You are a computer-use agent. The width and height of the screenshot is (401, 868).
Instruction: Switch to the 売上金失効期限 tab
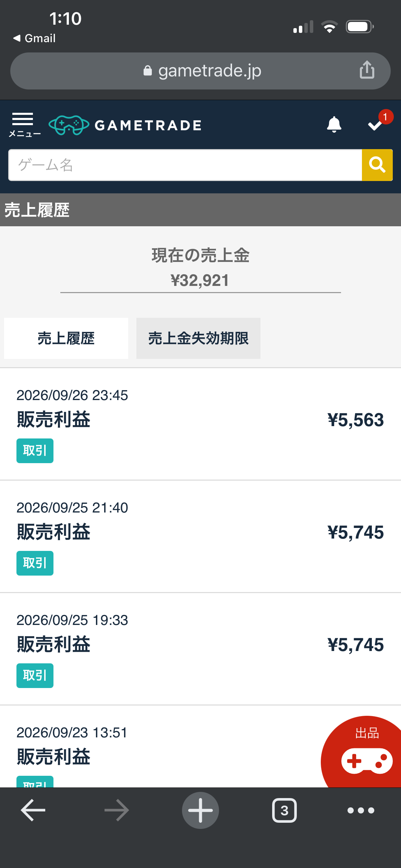tap(198, 338)
